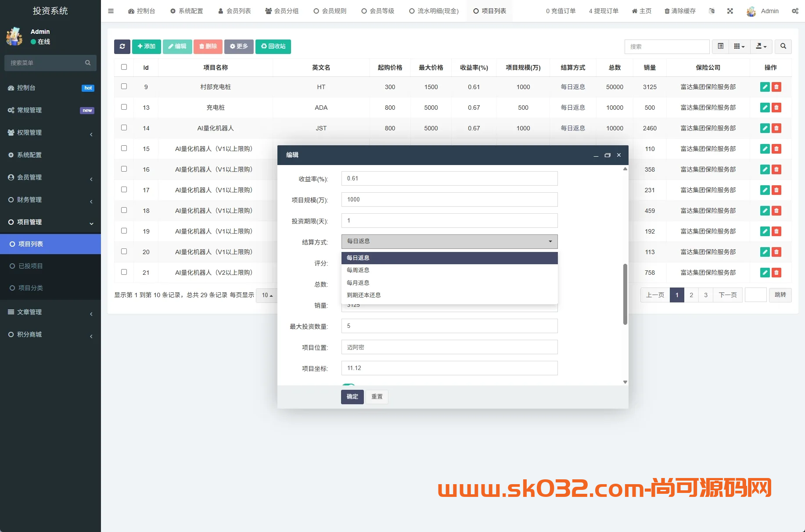Check the select-all checkbox in table header
This screenshot has width=805, height=532.
(x=124, y=67)
